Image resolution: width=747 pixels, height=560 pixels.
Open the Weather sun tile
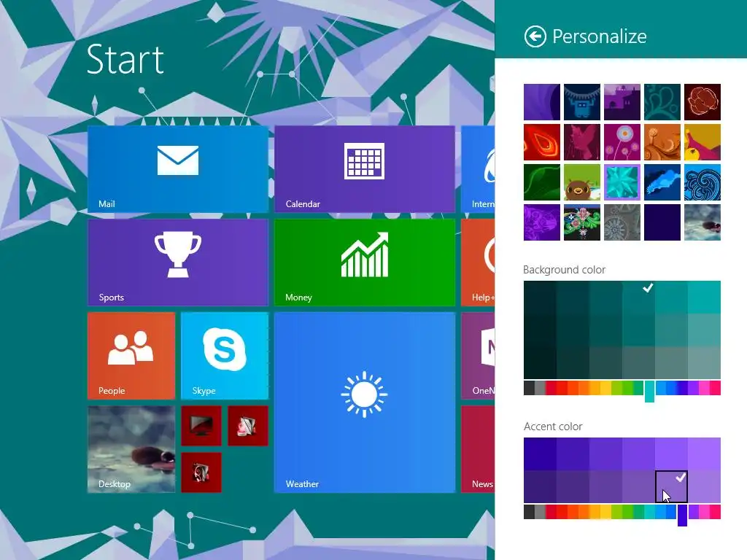pos(365,402)
